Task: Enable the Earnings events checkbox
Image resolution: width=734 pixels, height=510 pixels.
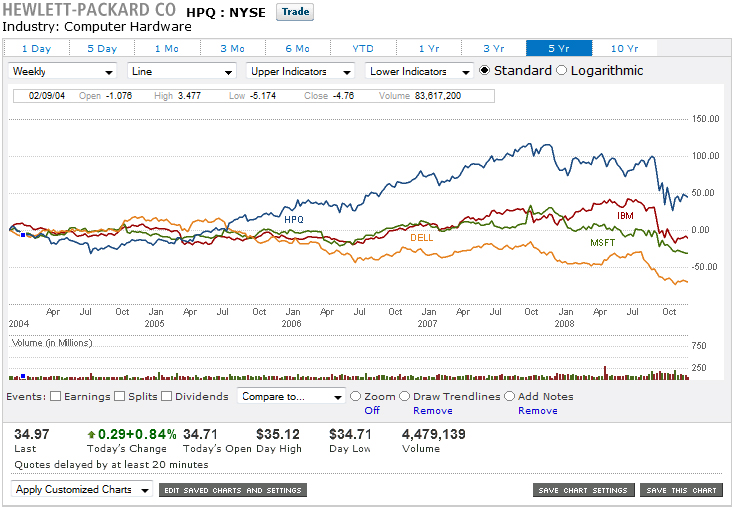Action: 55,396
